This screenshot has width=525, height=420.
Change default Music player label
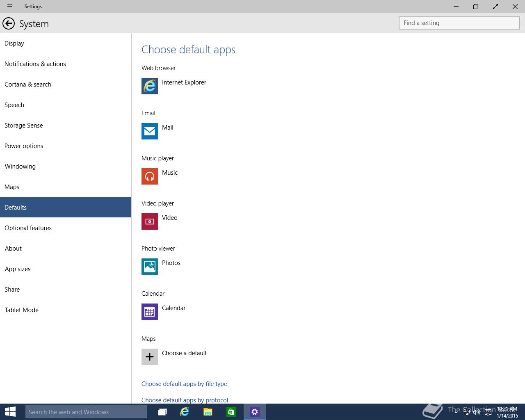pyautogui.click(x=170, y=173)
